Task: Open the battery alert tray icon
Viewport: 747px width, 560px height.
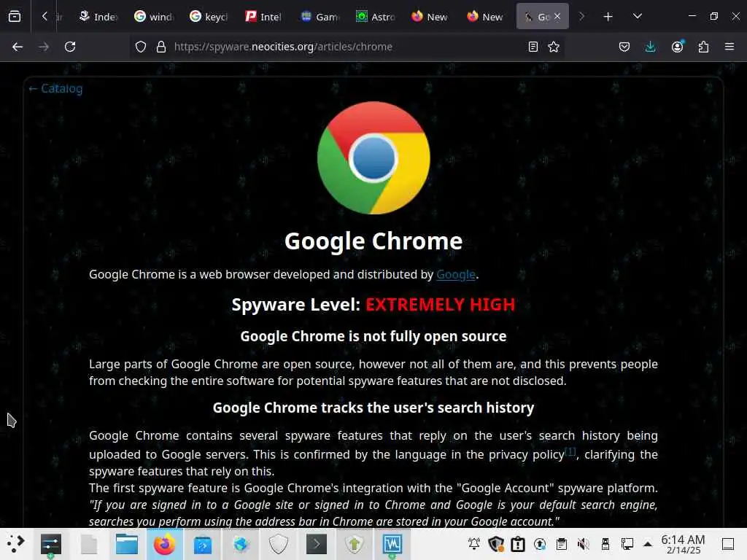Action: click(518, 544)
